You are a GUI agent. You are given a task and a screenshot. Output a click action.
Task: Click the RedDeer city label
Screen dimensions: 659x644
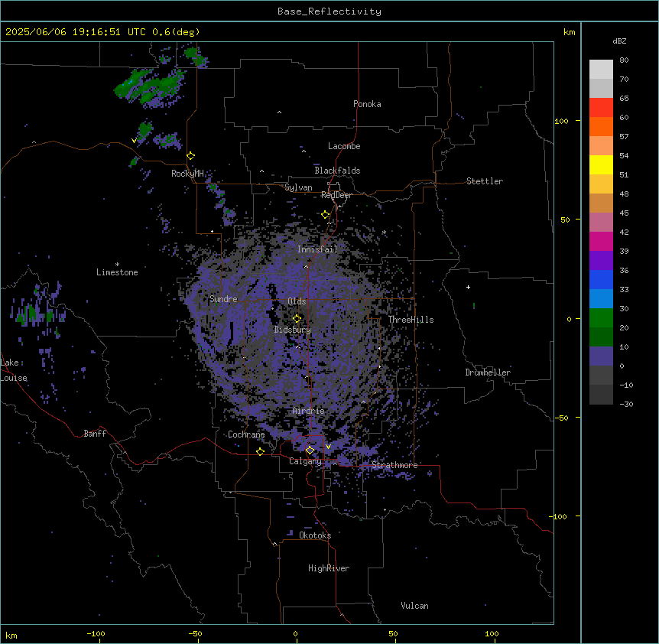point(336,195)
